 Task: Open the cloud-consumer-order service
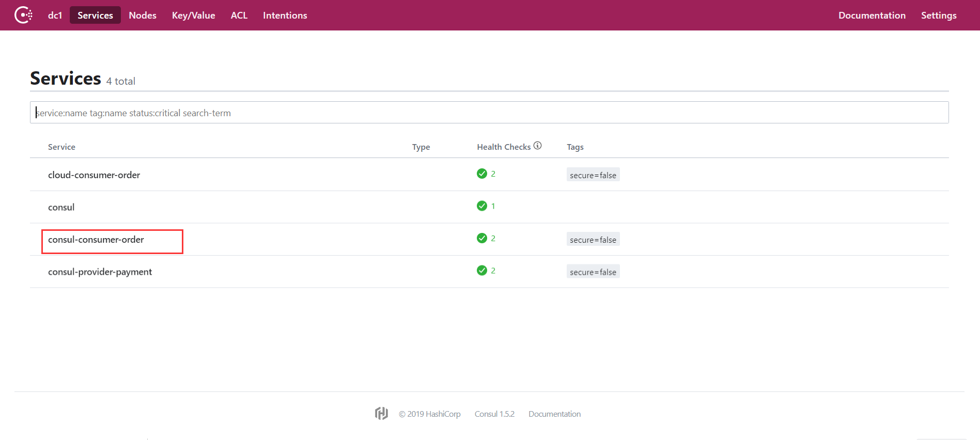click(x=94, y=175)
